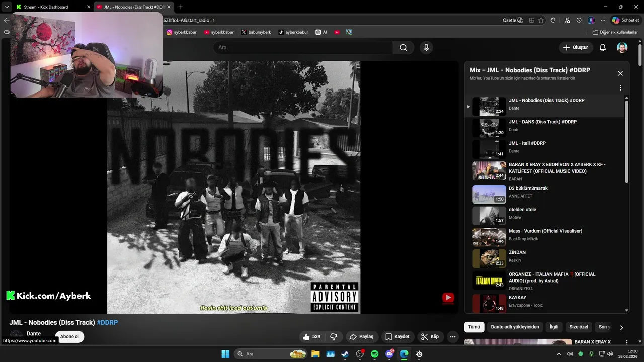The width and height of the screenshot is (644, 362).
Task: Open YouTube notifications bell
Action: pyautogui.click(x=603, y=48)
